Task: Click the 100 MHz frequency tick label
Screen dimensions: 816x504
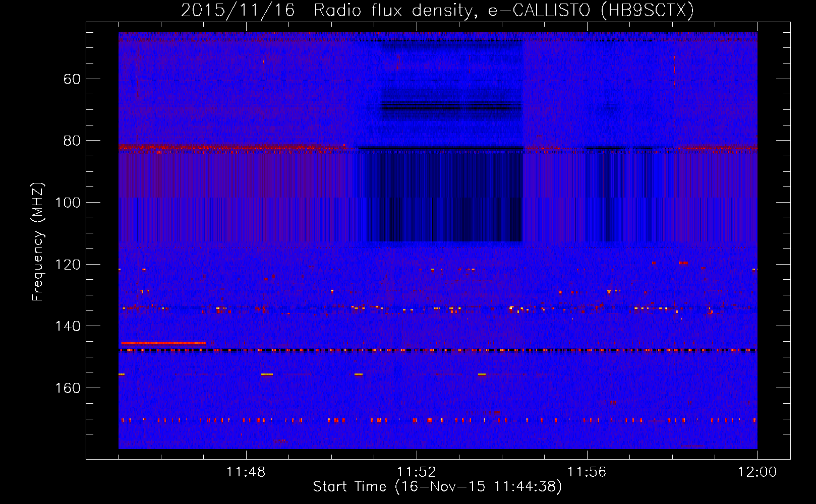Action: click(68, 203)
